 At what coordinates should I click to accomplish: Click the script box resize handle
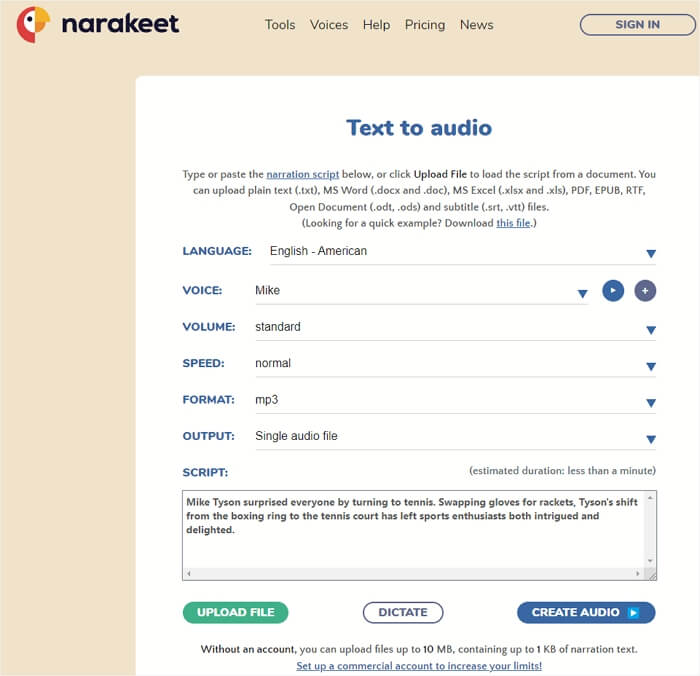[651, 575]
